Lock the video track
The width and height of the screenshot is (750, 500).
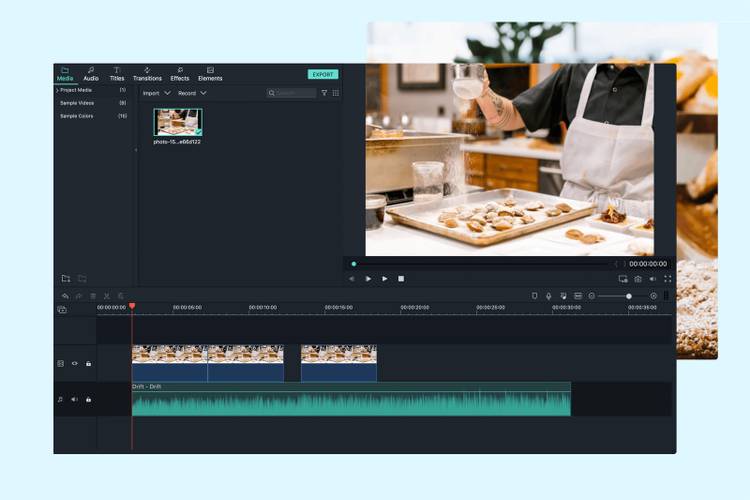pos(88,364)
